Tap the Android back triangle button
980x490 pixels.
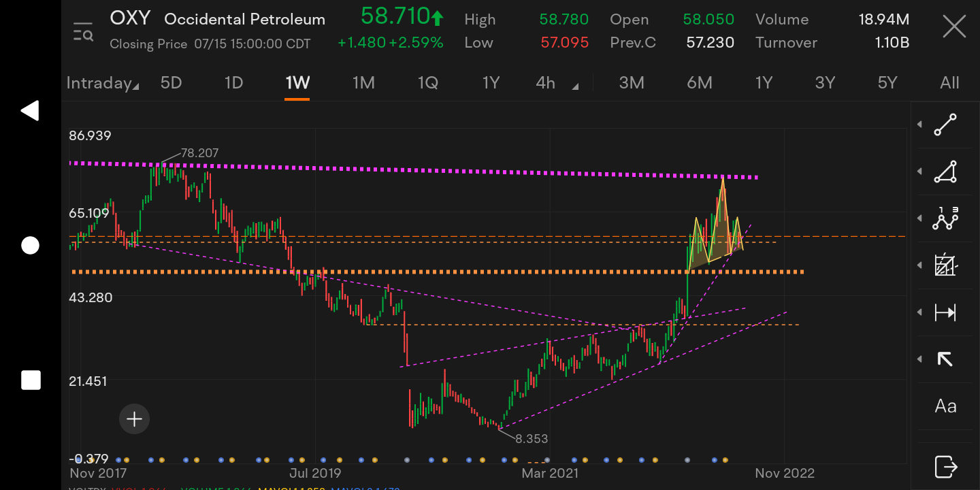click(x=30, y=111)
